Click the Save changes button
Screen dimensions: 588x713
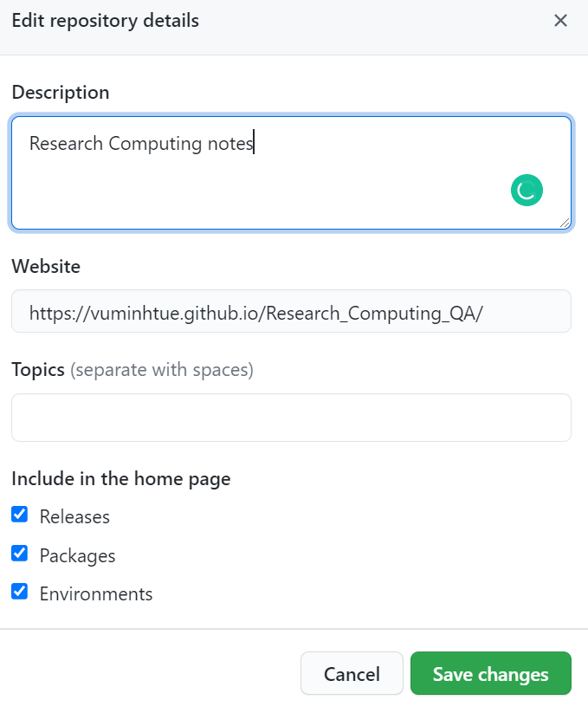click(490, 674)
